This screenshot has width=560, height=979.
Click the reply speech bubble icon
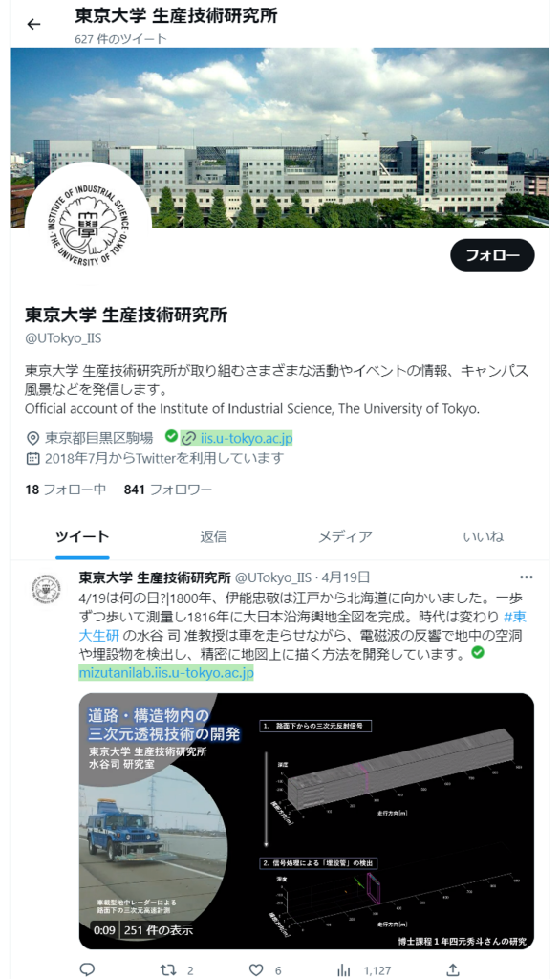coord(87,969)
